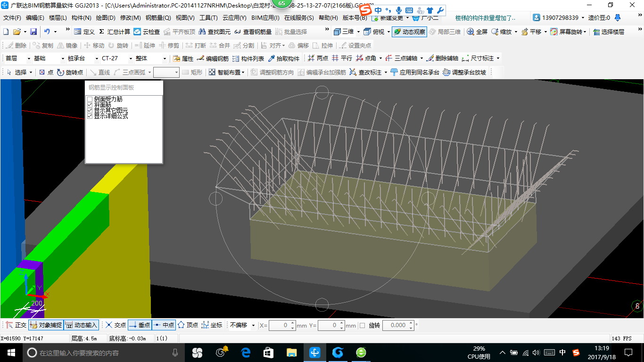Click 两点 (two-point) axis tool
Image resolution: width=644 pixels, height=362 pixels.
click(318, 58)
